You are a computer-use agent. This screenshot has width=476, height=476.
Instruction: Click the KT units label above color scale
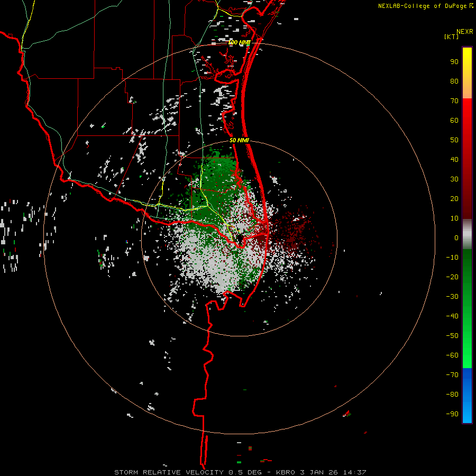coord(452,36)
